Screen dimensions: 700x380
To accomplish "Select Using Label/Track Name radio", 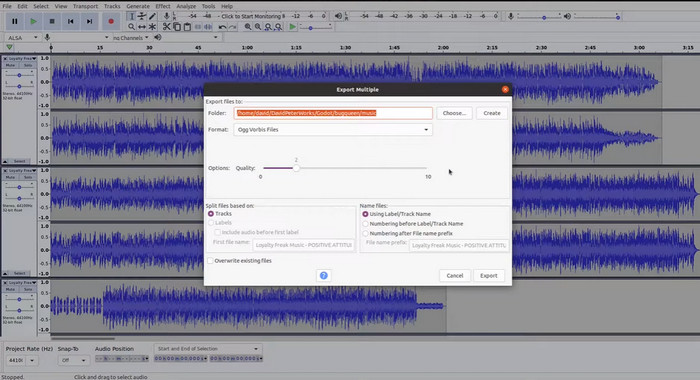I will (x=365, y=214).
